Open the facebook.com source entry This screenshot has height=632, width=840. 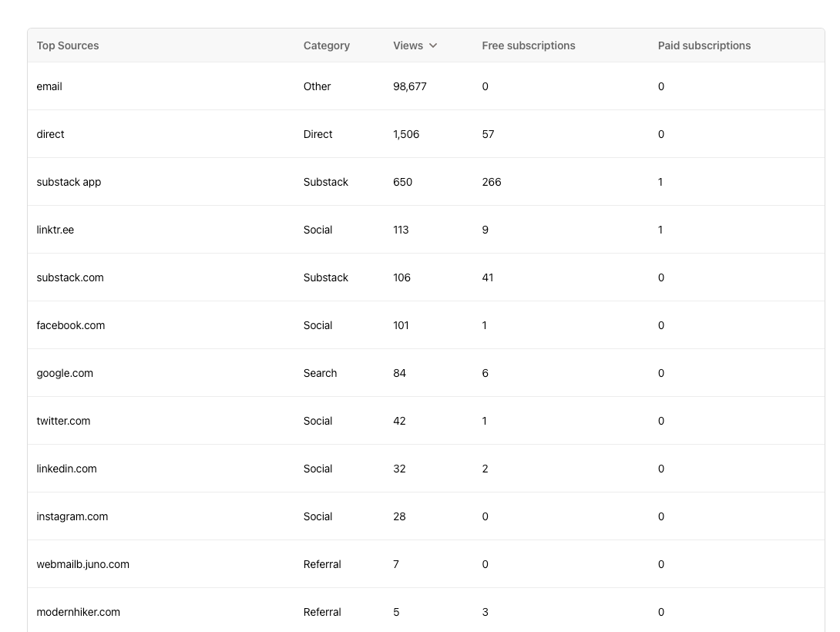point(71,325)
